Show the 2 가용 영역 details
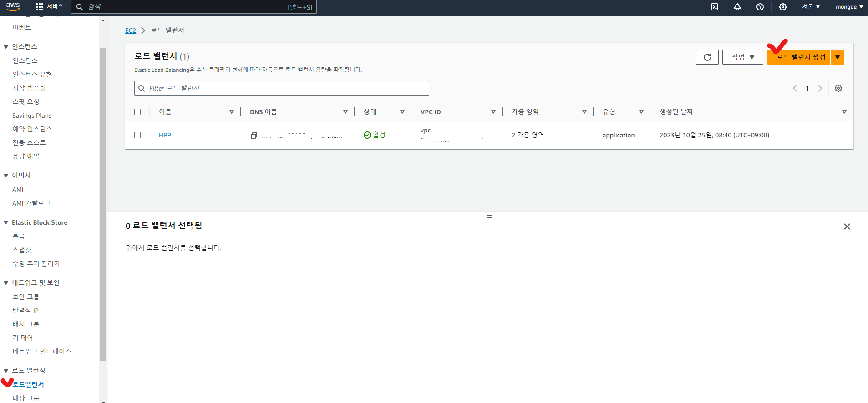 point(528,135)
